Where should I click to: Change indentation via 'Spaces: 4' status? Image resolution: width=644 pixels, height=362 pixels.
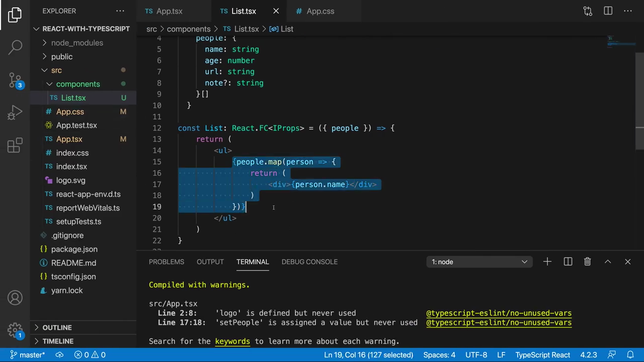click(439, 355)
